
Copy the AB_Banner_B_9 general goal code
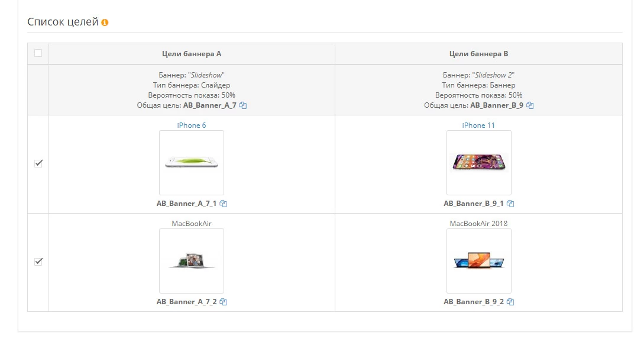coord(530,105)
